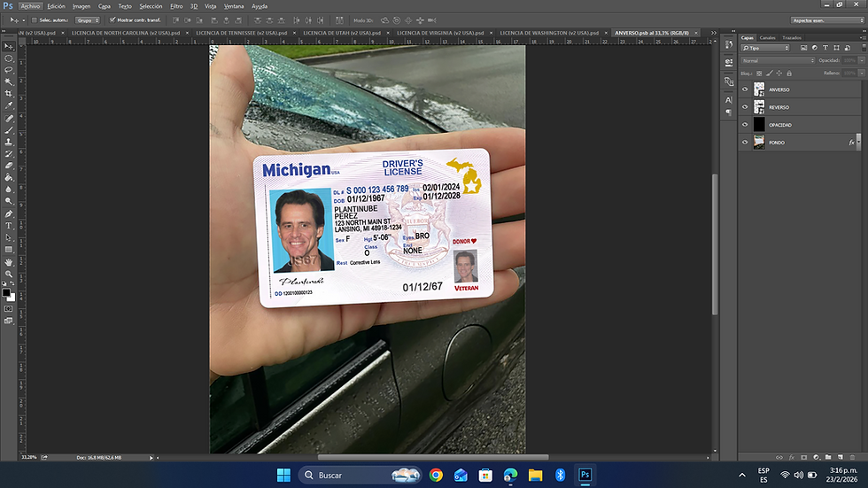Image resolution: width=868 pixels, height=488 pixels.
Task: Select the Paint Bucket tool
Action: (x=8, y=178)
